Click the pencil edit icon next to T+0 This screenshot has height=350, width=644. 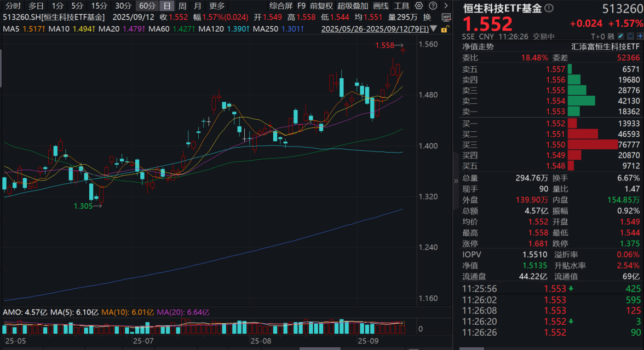point(620,36)
